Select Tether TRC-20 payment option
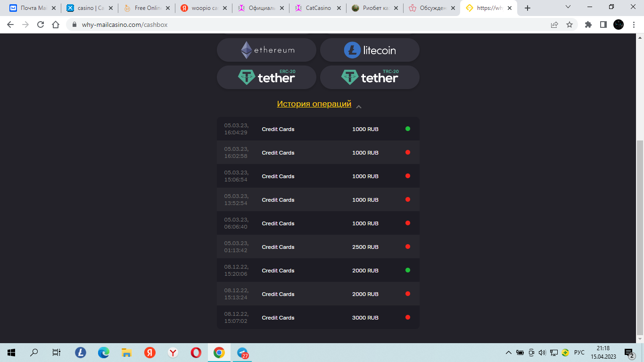This screenshot has width=644, height=362. [x=370, y=77]
